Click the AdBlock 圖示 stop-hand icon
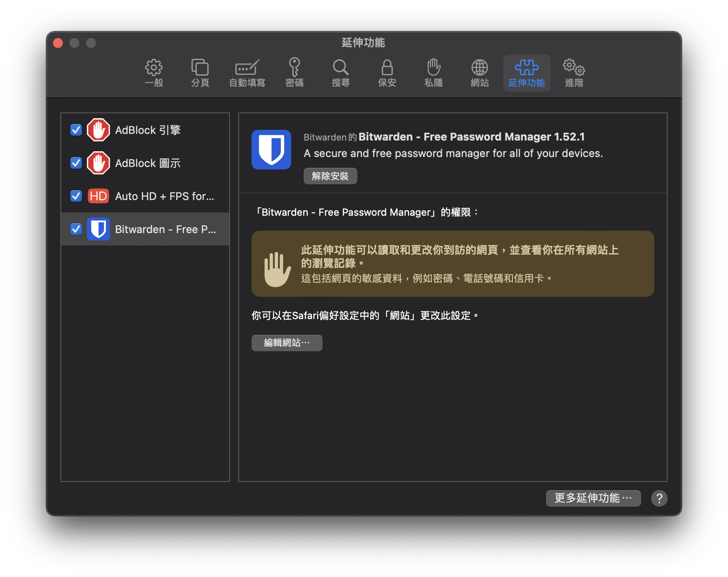 click(98, 163)
